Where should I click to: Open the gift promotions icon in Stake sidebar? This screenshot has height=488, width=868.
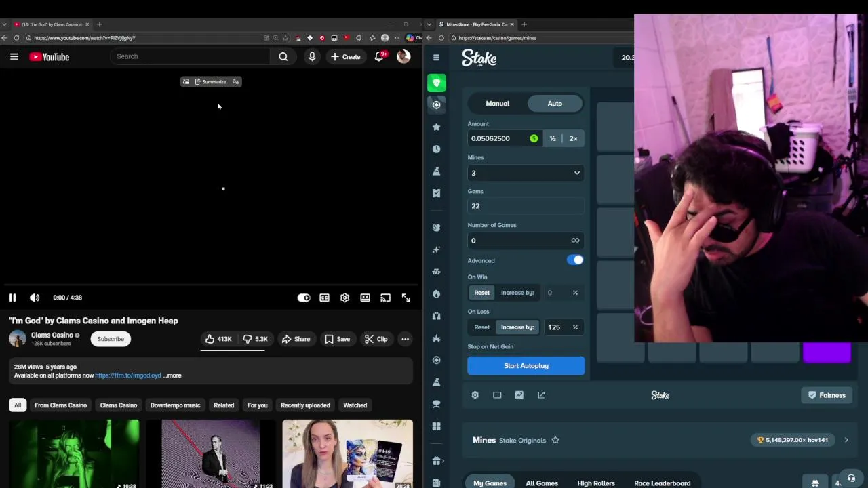coord(437,461)
